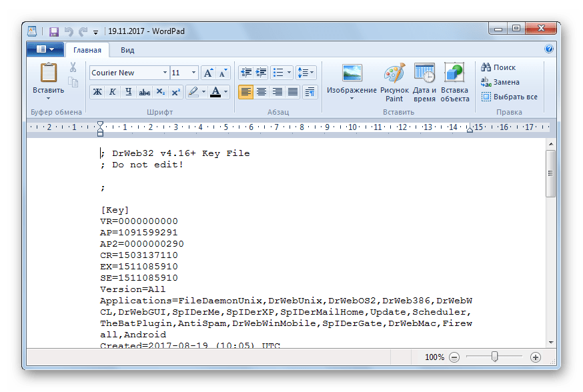Insert date and time (Дата и время)
The width and height of the screenshot is (583, 392).
click(424, 74)
